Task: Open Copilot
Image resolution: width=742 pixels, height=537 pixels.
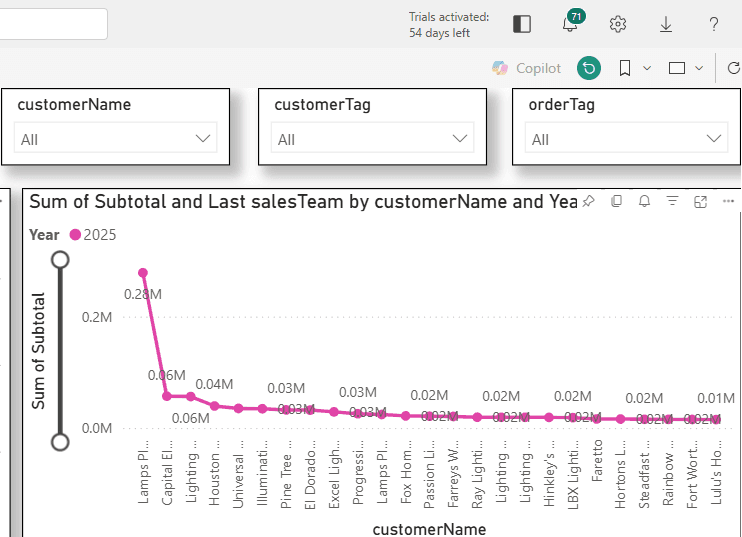Action: pos(526,68)
